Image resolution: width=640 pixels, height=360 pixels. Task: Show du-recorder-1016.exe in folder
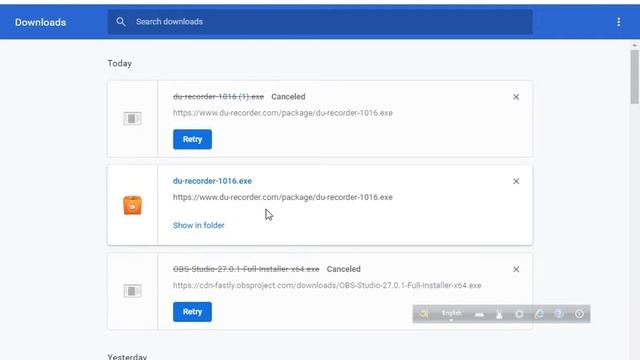(x=198, y=225)
